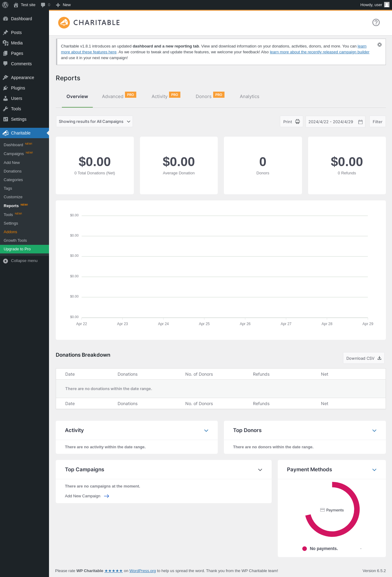Click the calendar icon in the date range field
Image resolution: width=392 pixels, height=577 pixels.
point(360,122)
